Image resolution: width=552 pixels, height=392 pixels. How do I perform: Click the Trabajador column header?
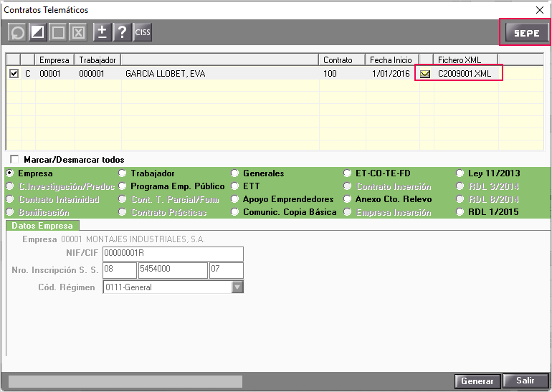97,60
